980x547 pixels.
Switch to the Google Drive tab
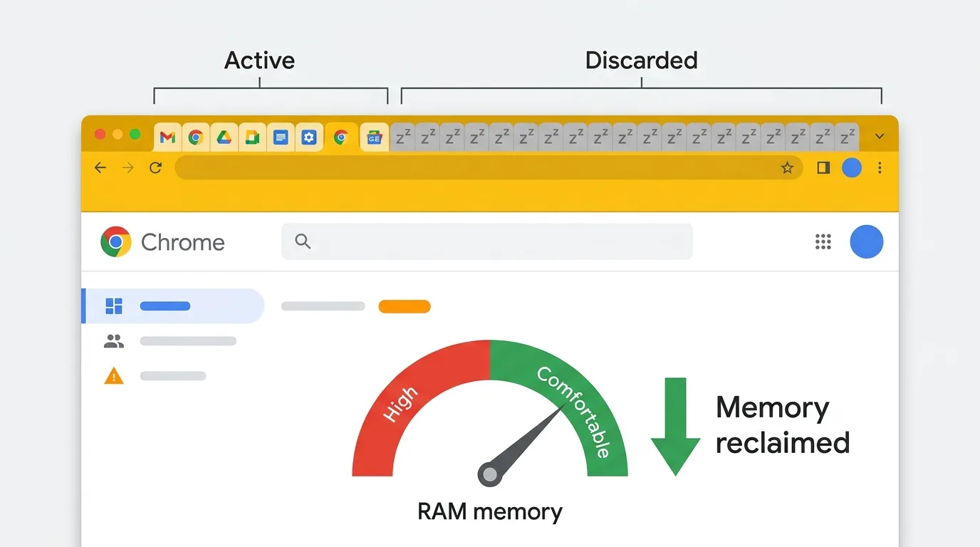[x=224, y=137]
